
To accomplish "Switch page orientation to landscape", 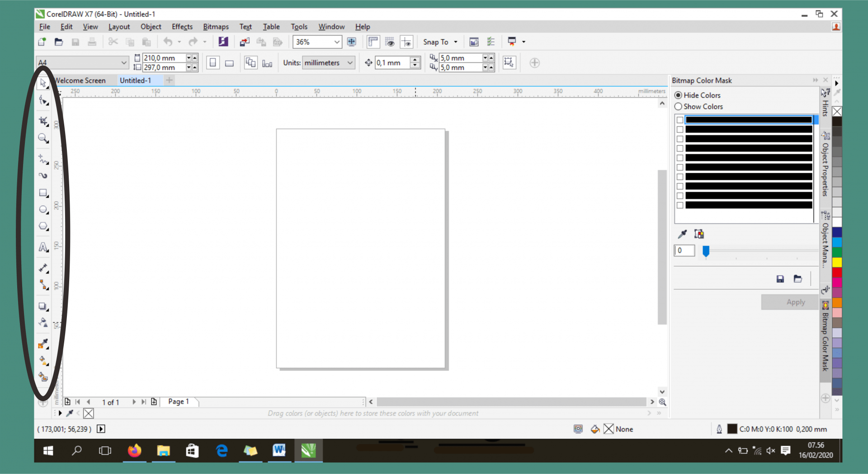I will point(229,62).
